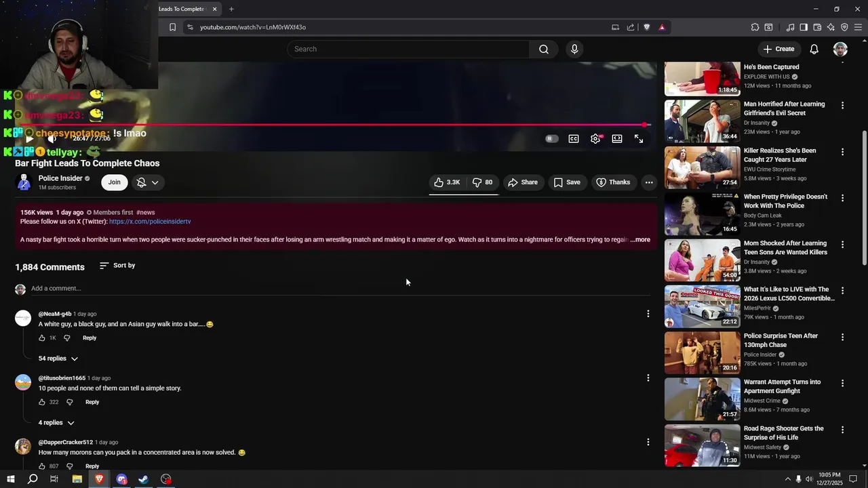Open the three-dot menu beside Thanks

(649, 182)
